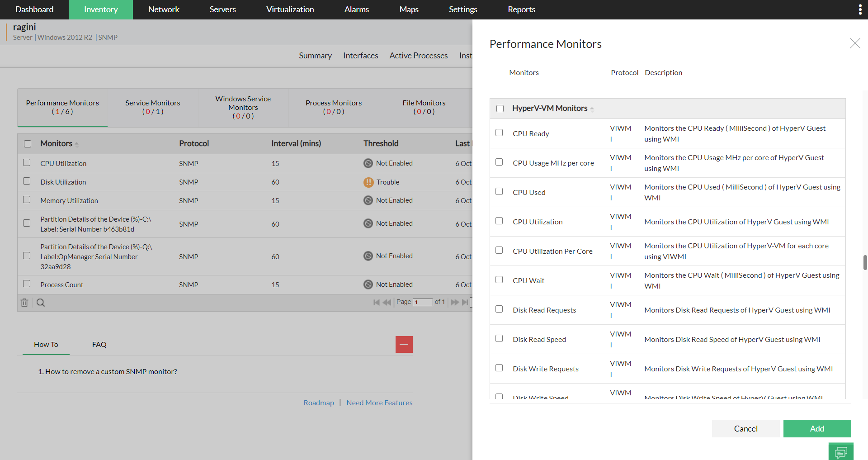The height and width of the screenshot is (460, 868).
Task: Click the Trouble status icon for Disk Utilization
Action: tap(368, 182)
